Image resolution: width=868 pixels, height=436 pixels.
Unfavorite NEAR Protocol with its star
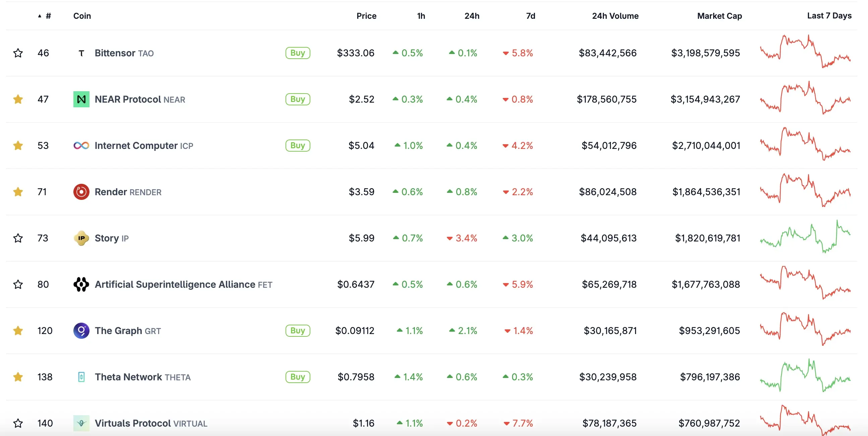[x=18, y=99]
